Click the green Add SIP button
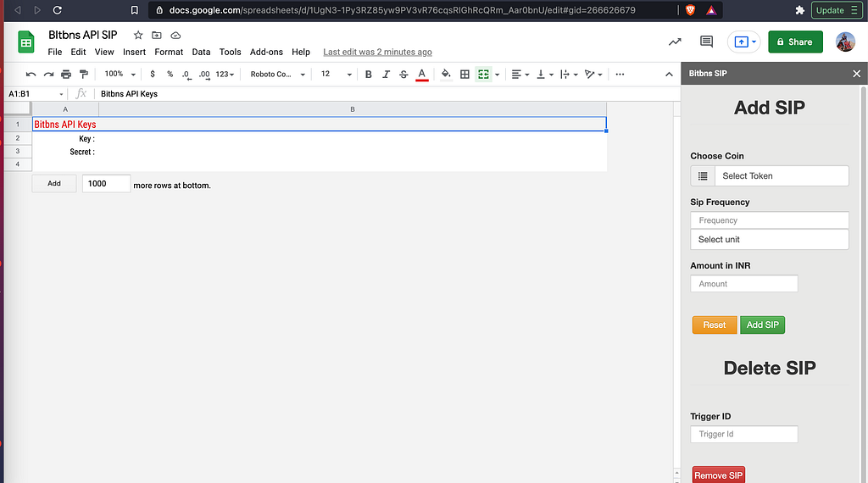Viewport: 868px width, 483px height. click(x=762, y=325)
